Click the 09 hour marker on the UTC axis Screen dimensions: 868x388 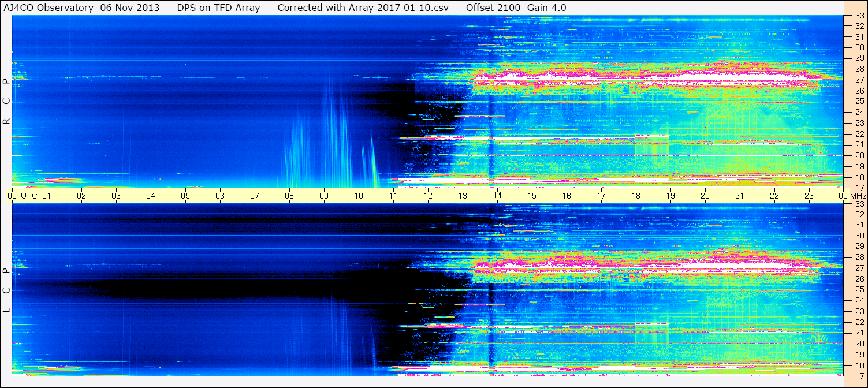(x=324, y=196)
